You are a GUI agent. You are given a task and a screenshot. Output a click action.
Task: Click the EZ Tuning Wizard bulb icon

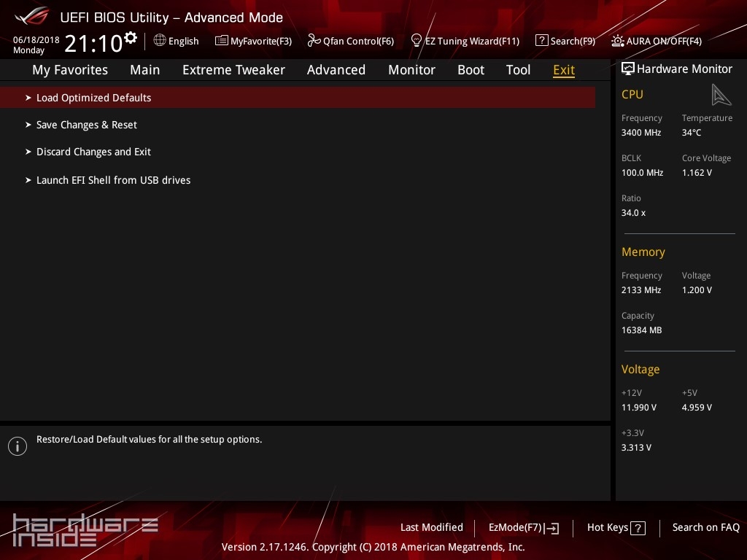coord(417,41)
